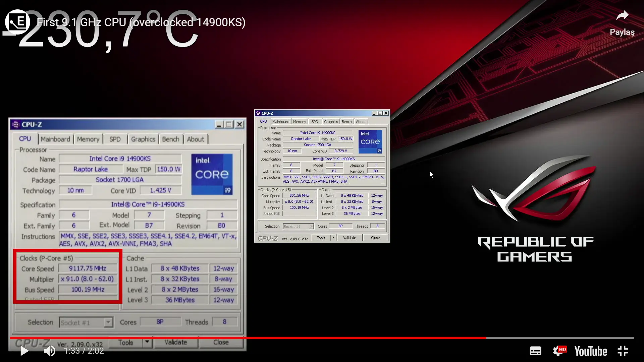Screen dimensions: 644x362
Task: Open video title First 9.1 GHz CPU
Action: [141, 22]
